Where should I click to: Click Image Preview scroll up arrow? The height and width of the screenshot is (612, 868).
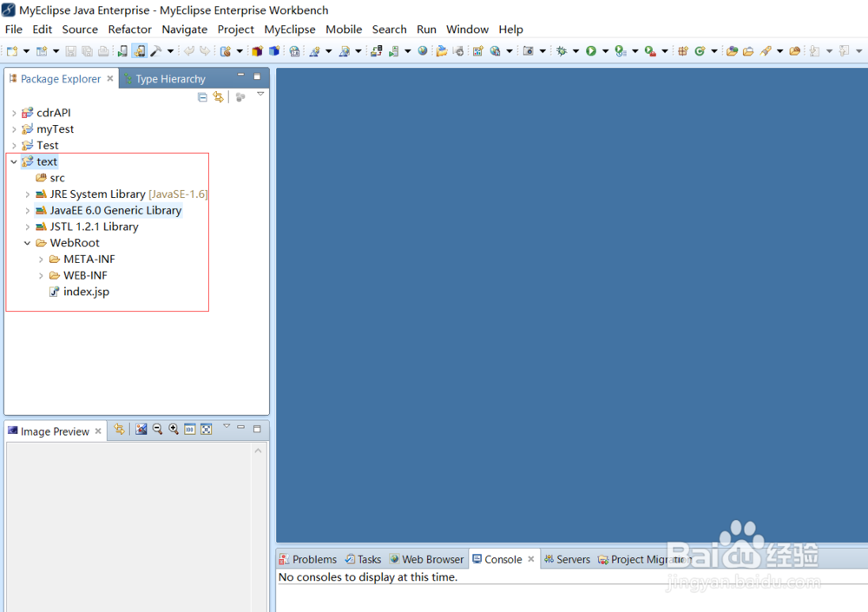point(258,451)
